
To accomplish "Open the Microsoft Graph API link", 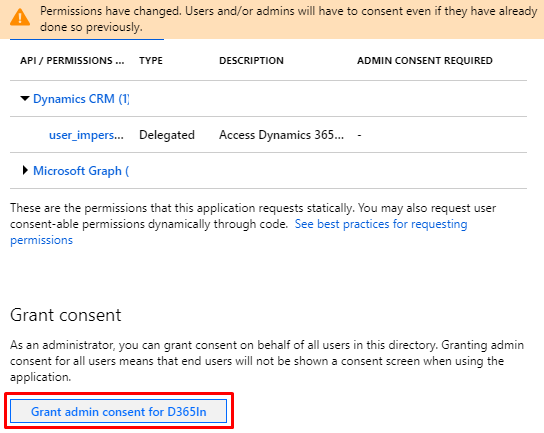I will coord(81,171).
